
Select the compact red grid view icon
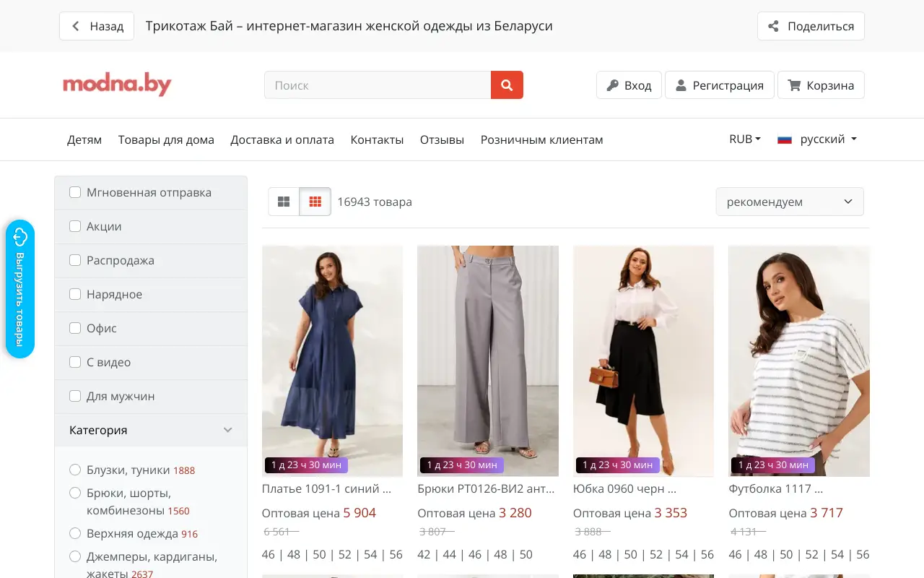pyautogui.click(x=315, y=202)
